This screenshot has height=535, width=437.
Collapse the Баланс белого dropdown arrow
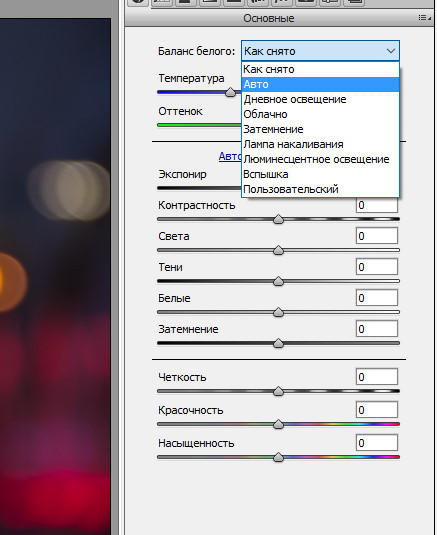391,51
